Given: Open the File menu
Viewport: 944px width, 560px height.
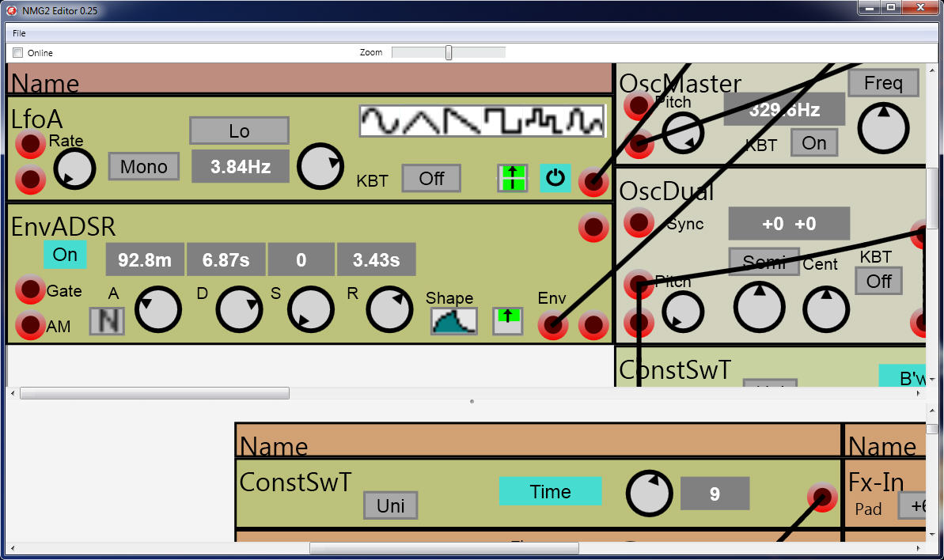Looking at the screenshot, I should 19,33.
